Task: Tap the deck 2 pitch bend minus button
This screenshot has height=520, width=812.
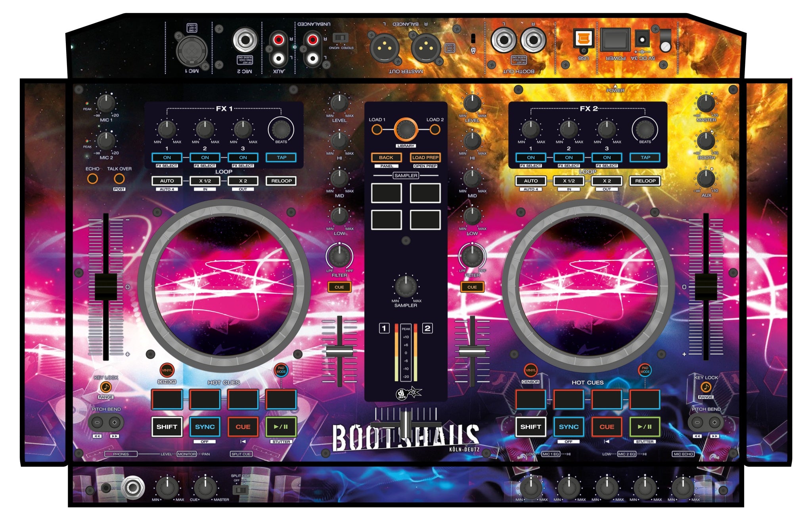Action: coord(697,422)
